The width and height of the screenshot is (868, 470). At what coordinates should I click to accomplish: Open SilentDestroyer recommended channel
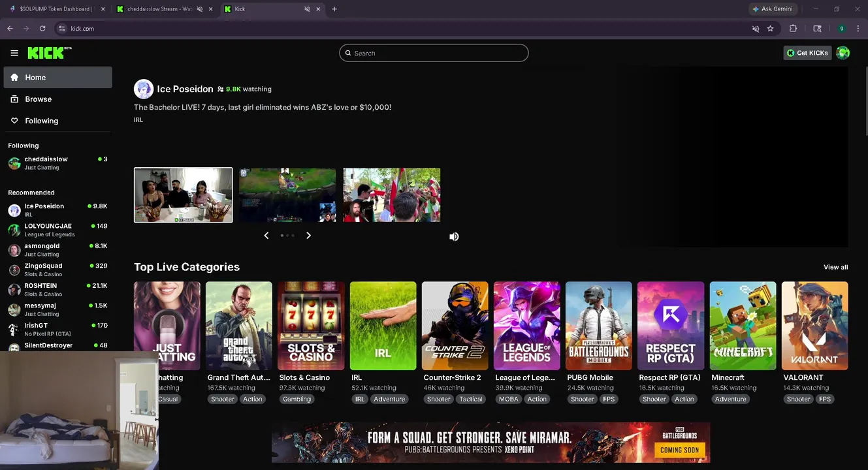[x=57, y=346]
